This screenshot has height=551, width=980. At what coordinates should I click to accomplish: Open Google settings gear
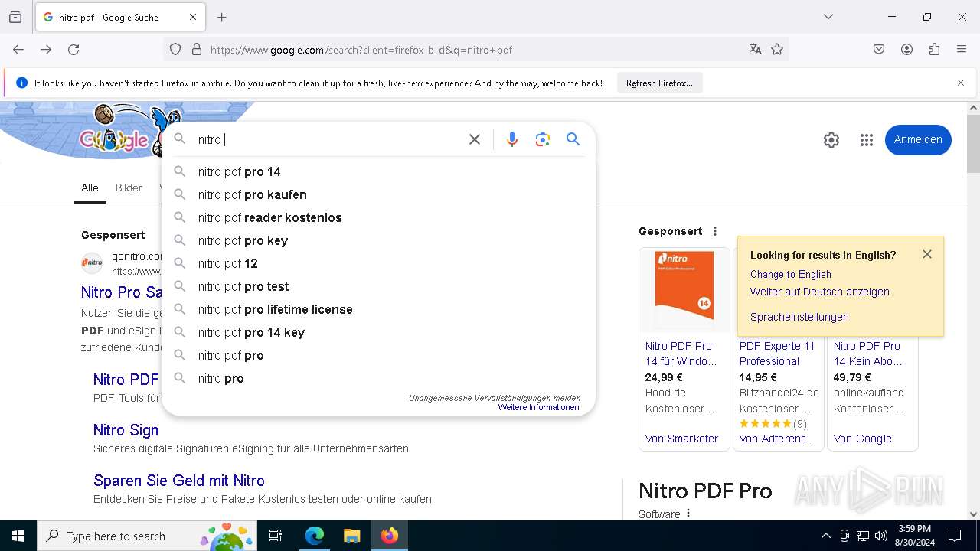point(831,140)
